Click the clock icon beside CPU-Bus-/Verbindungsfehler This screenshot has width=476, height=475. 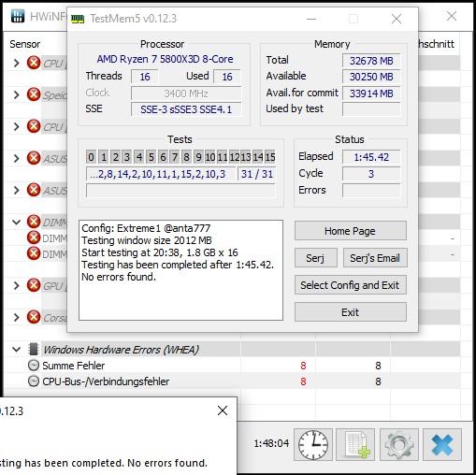point(34,381)
